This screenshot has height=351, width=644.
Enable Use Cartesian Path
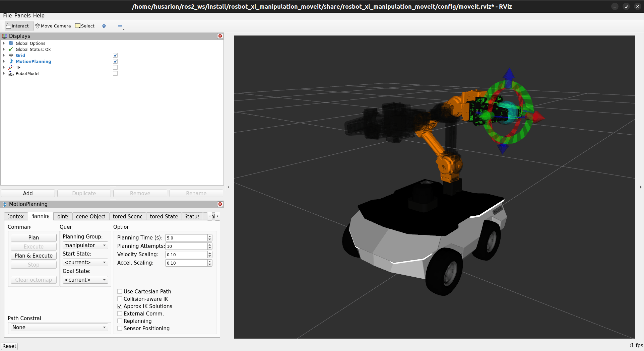pyautogui.click(x=120, y=291)
